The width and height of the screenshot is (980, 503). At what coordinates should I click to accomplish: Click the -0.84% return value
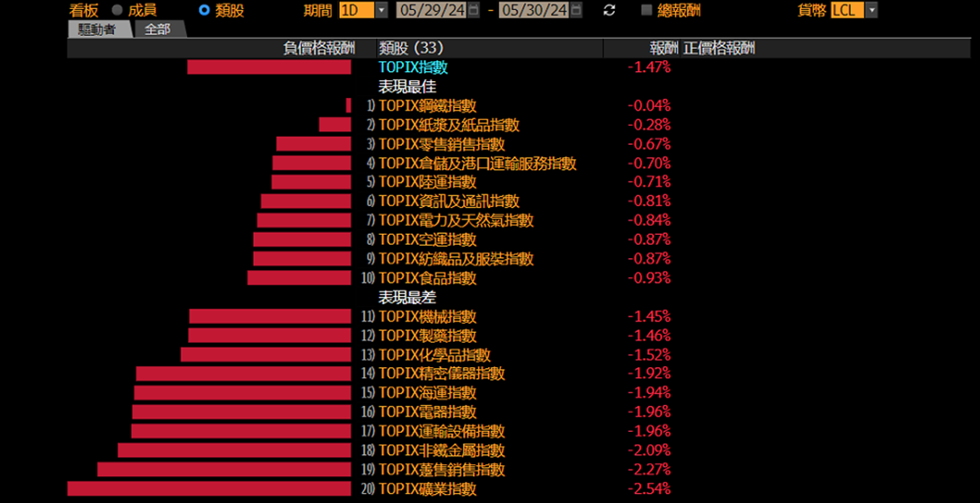[x=649, y=220]
